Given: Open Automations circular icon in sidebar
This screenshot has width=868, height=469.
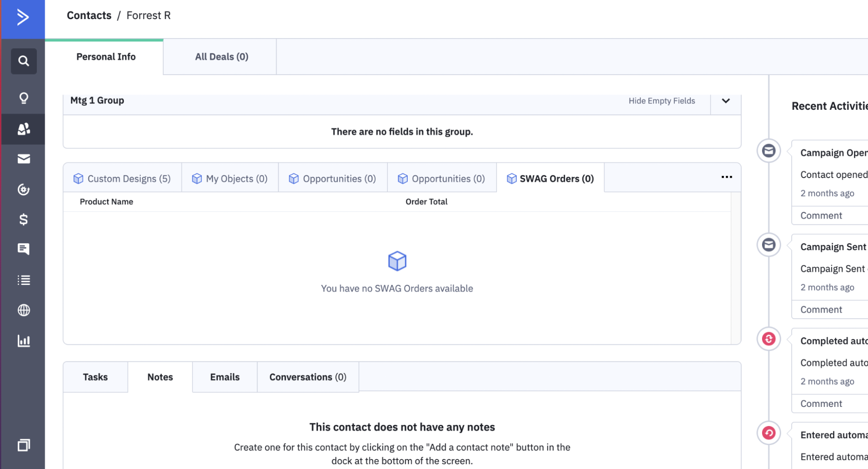Looking at the screenshot, I should pyautogui.click(x=23, y=189).
